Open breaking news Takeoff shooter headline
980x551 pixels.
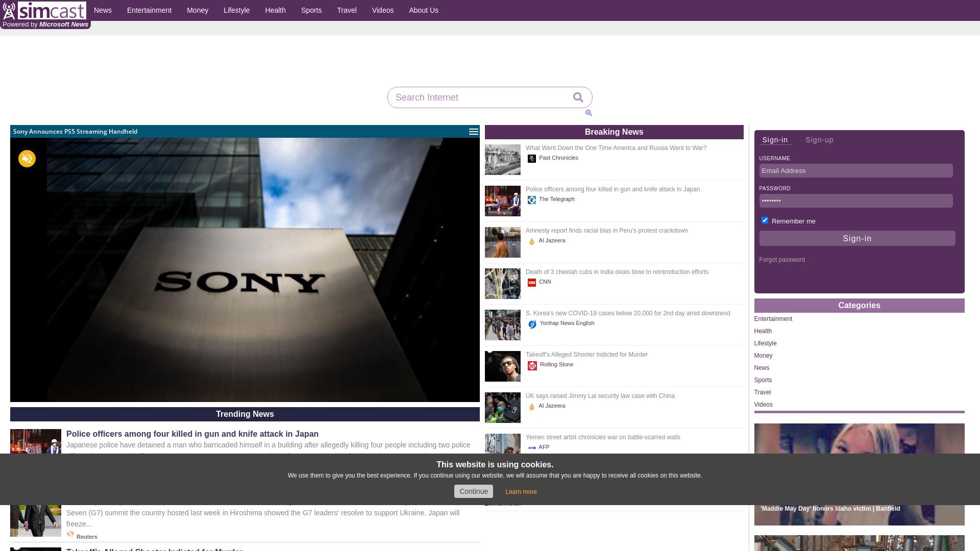pos(586,355)
